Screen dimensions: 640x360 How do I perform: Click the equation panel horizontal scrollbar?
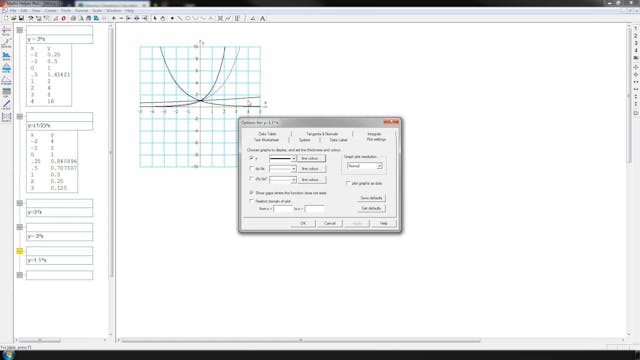click(40, 340)
